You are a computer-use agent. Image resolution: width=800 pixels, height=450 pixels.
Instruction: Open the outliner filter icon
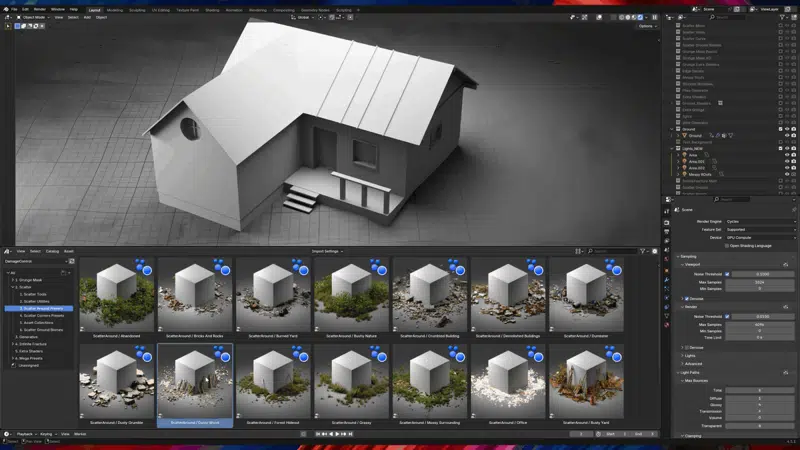point(783,17)
